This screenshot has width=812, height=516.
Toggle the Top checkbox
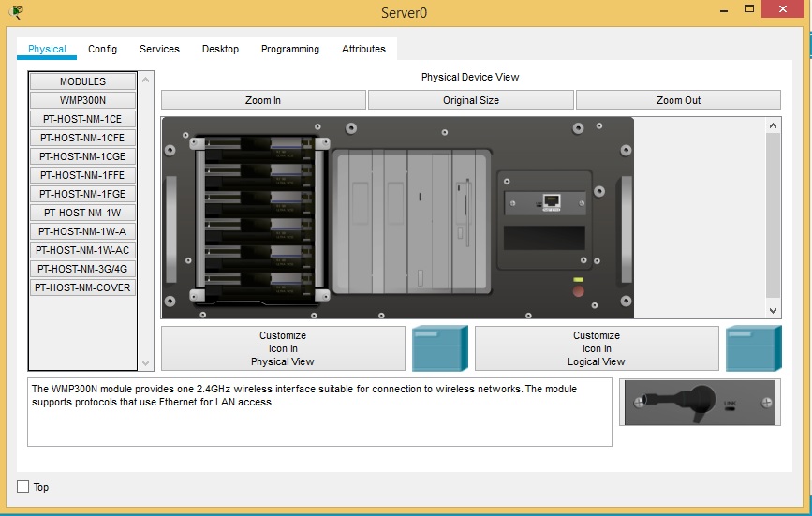tap(23, 487)
